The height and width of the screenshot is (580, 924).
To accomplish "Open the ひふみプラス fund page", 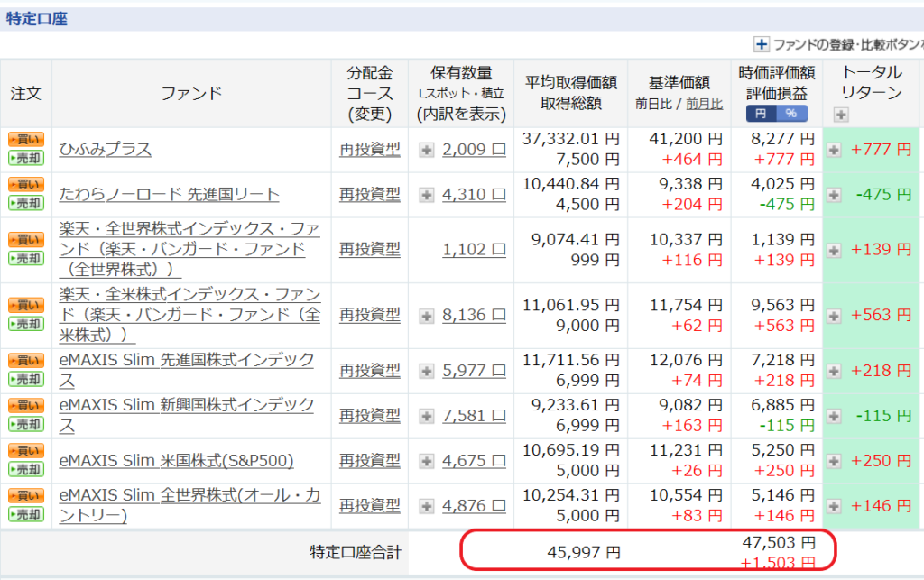I will [105, 149].
